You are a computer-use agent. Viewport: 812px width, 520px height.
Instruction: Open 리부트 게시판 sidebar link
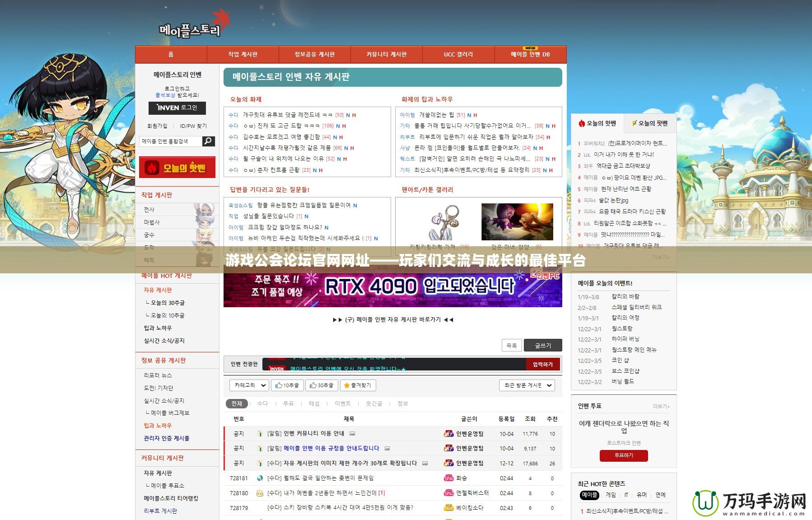coord(160,511)
